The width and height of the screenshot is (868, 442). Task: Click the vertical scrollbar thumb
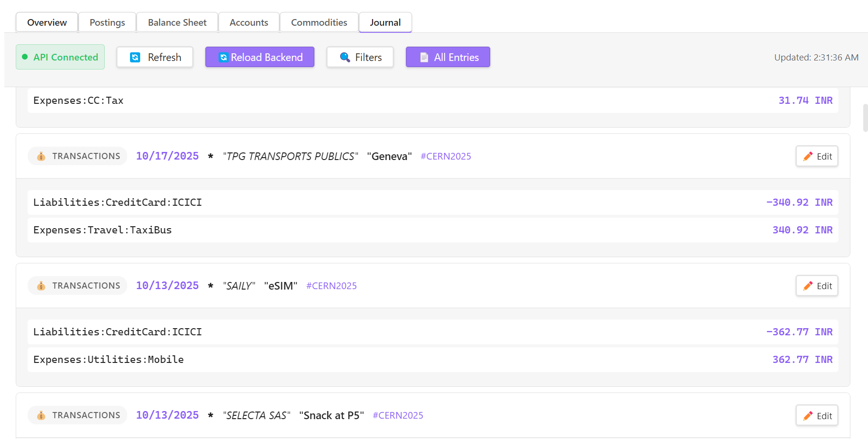point(865,117)
